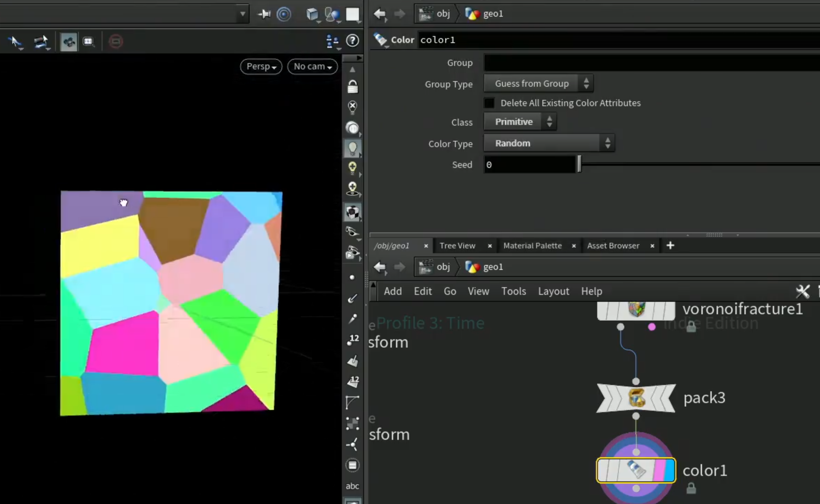Open Color node operator menu icon
The width and height of the screenshot is (820, 504).
381,40
